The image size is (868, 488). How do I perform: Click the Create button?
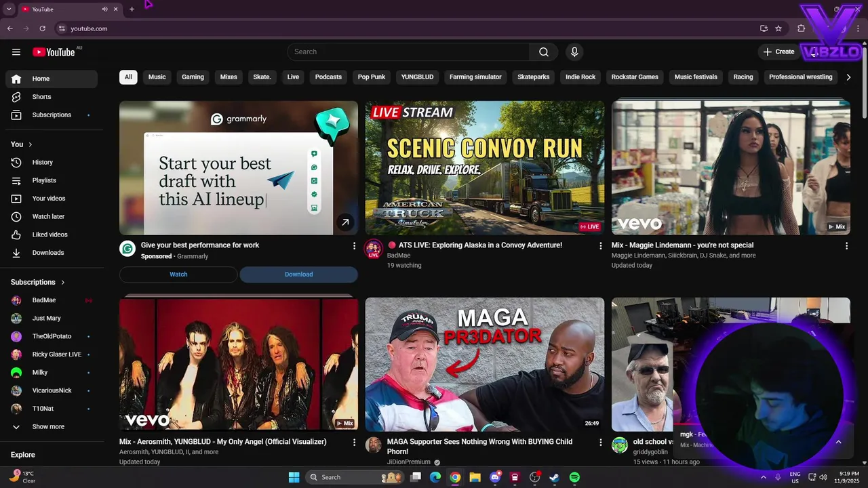point(778,52)
